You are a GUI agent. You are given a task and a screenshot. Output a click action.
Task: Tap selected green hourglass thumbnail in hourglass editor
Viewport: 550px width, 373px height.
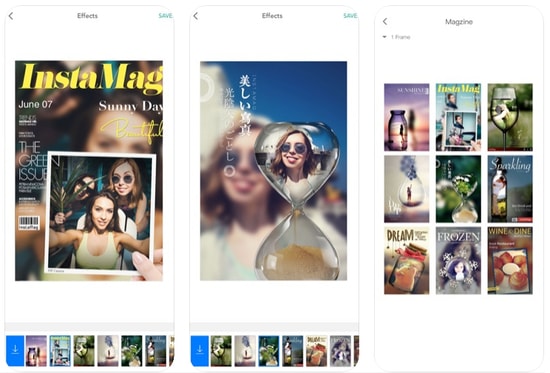tap(269, 351)
